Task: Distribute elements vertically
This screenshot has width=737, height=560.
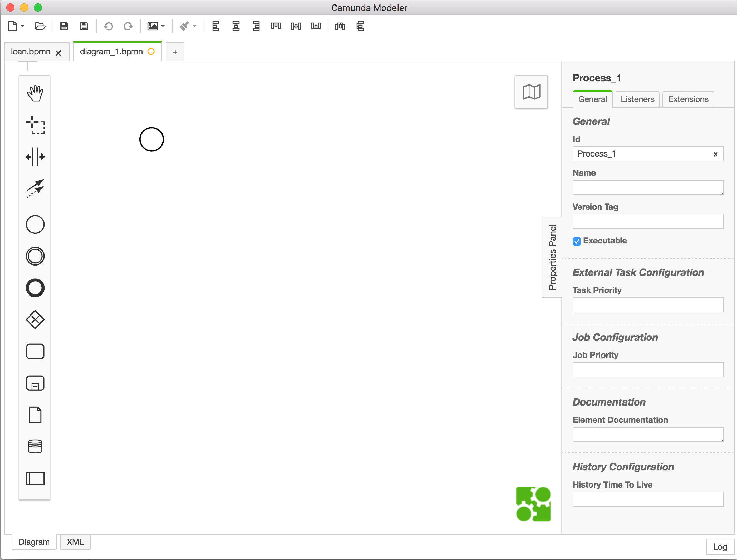Action: point(360,26)
